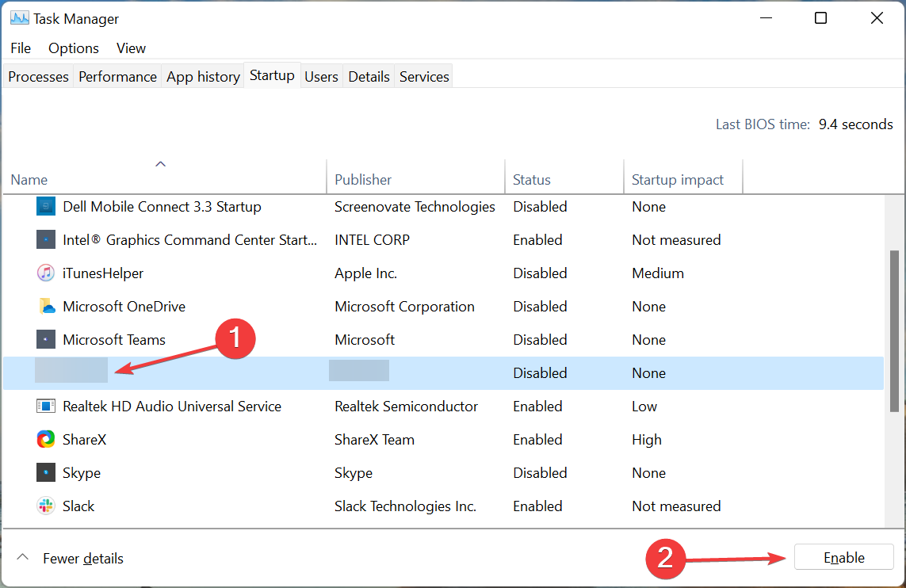
Task: Switch to the Users tab
Action: tap(321, 76)
